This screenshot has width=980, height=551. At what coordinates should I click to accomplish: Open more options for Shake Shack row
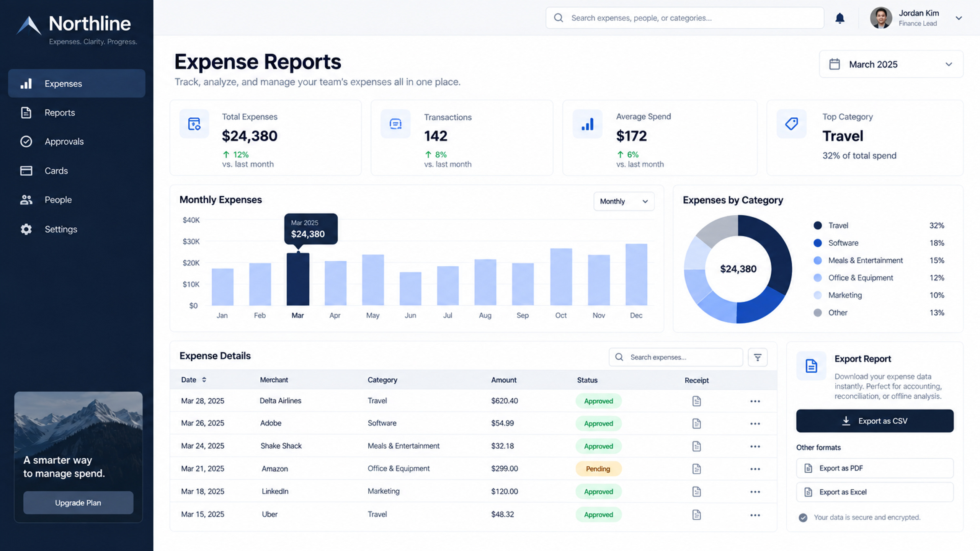pyautogui.click(x=755, y=447)
